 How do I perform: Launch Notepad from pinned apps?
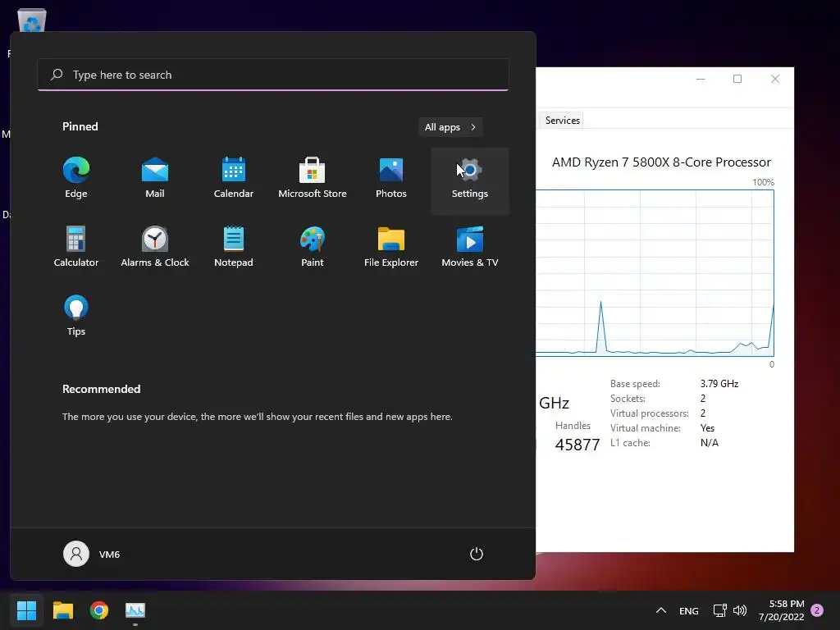click(x=234, y=247)
